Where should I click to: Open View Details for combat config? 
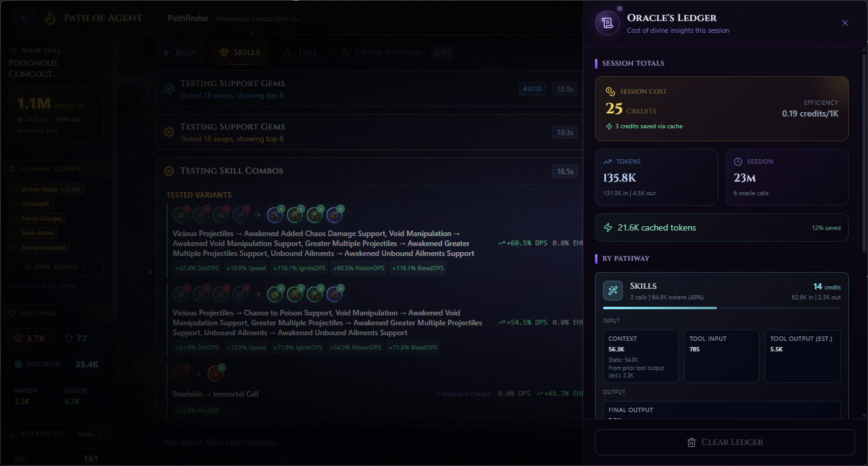point(56,267)
